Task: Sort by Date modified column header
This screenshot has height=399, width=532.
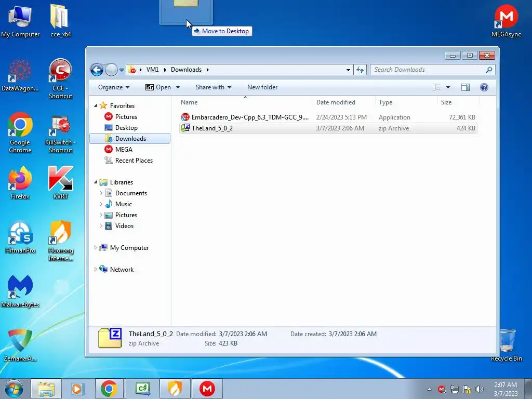Action: 336,102
